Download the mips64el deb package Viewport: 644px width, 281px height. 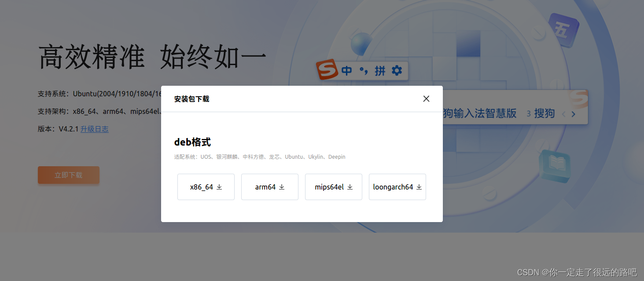tap(334, 187)
